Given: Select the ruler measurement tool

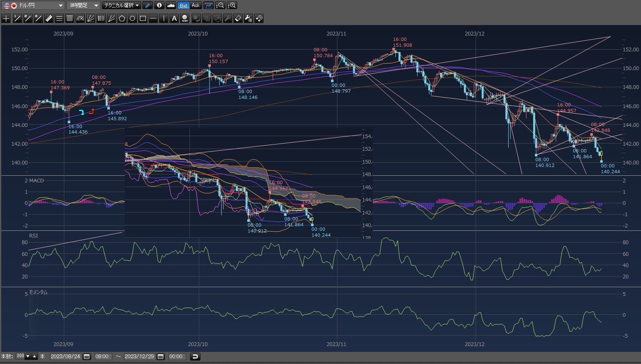Looking at the screenshot, I should pyautogui.click(x=48, y=18).
